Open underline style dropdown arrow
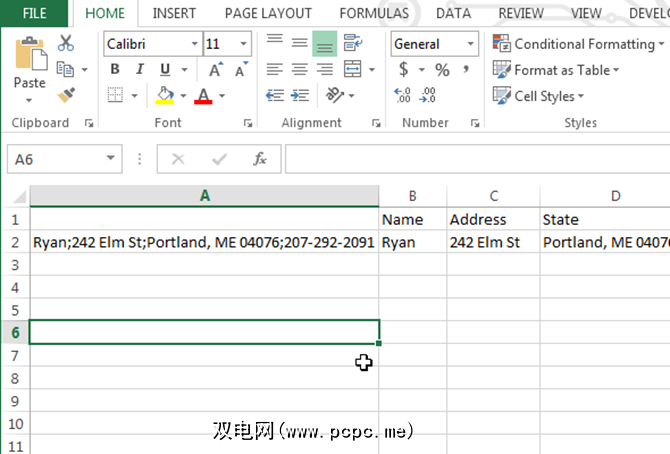Screen dimensions: 670x454 tap(185, 69)
